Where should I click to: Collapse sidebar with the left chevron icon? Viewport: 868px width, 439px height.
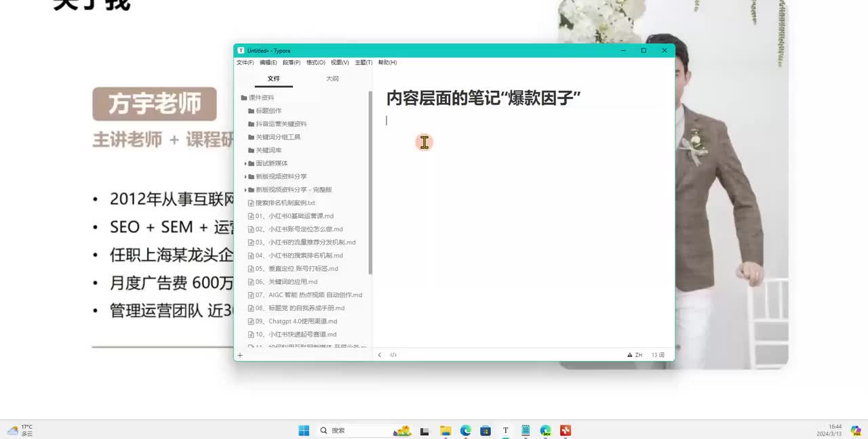coord(380,355)
